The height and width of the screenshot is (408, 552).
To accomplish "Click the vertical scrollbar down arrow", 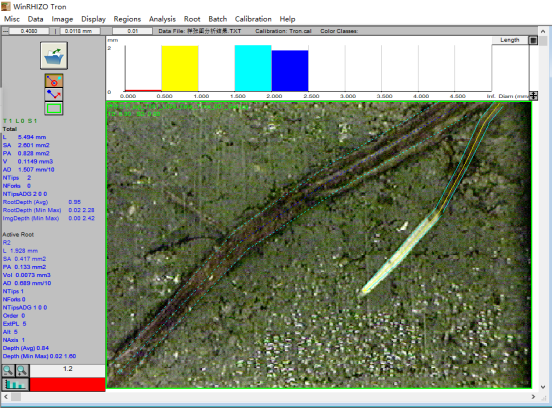I will pos(542,387).
